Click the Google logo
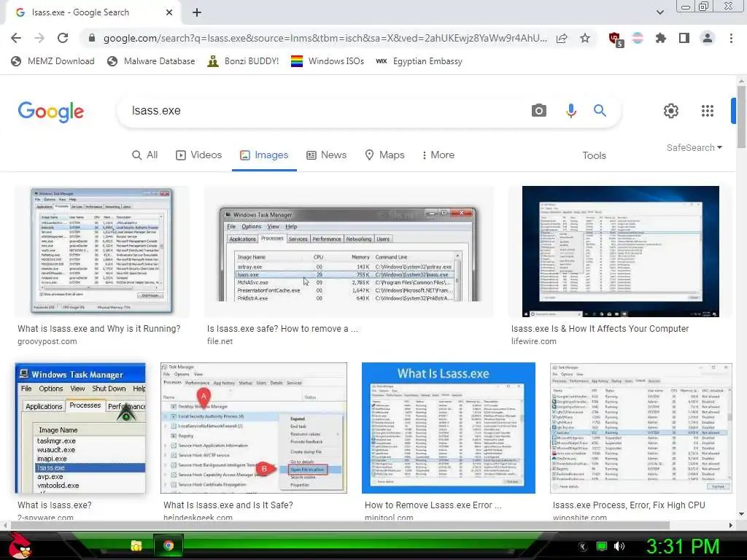 pyautogui.click(x=51, y=112)
